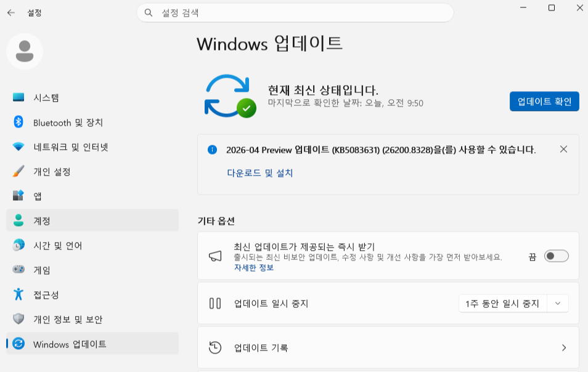Open 시간 및 언어 settings

[92, 245]
